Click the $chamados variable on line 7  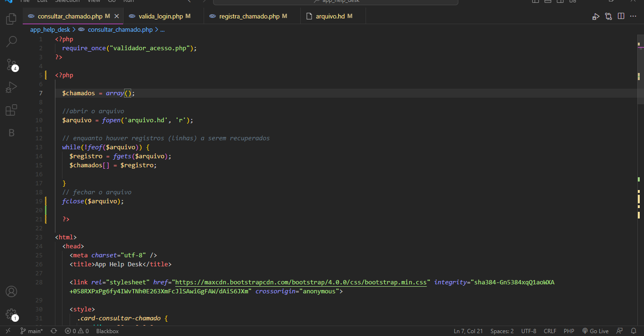79,93
